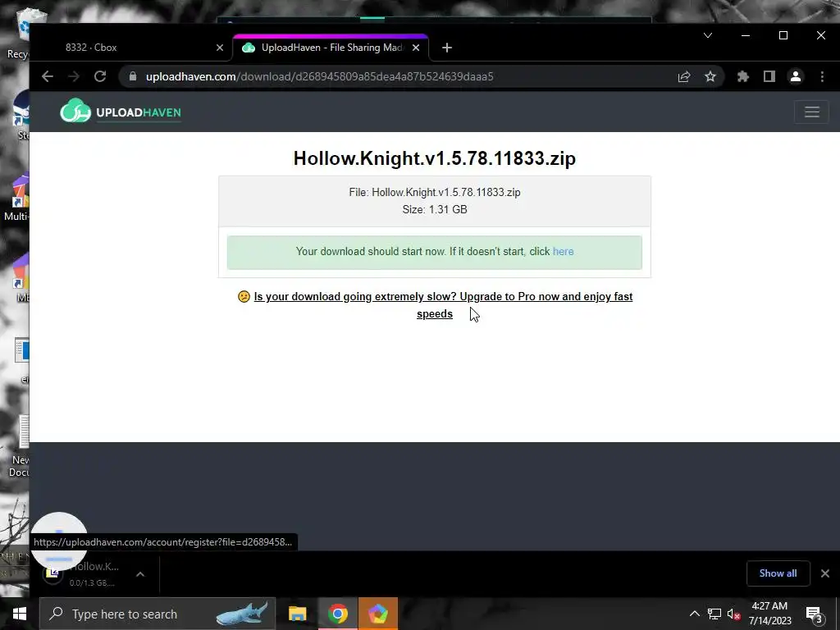Click the page title Hollow.Knight.v1.5.78.11833.zip
The width and height of the screenshot is (840, 630).
click(x=435, y=158)
